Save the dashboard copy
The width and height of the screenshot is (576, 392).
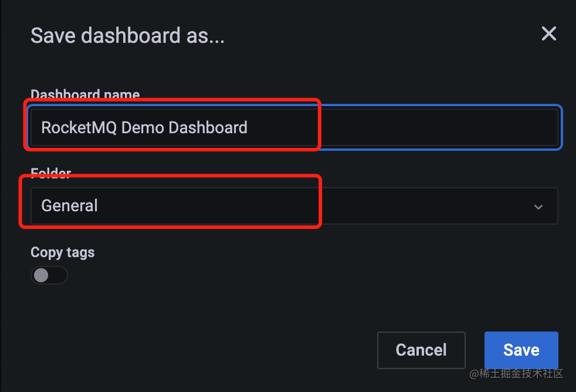[521, 350]
